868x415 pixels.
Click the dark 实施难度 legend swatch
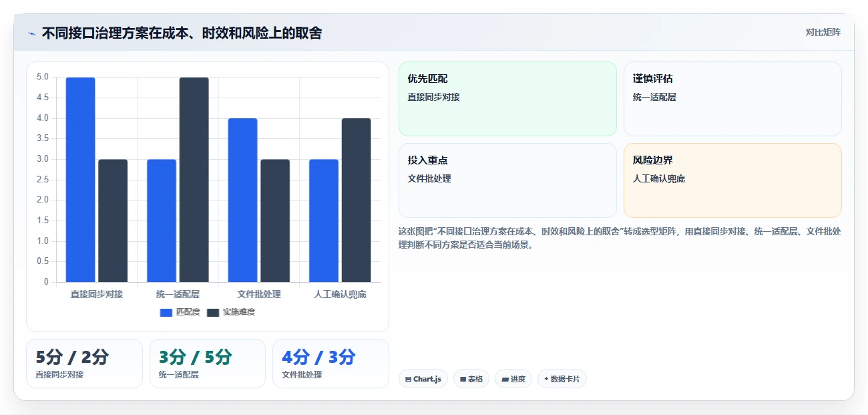[213, 312]
